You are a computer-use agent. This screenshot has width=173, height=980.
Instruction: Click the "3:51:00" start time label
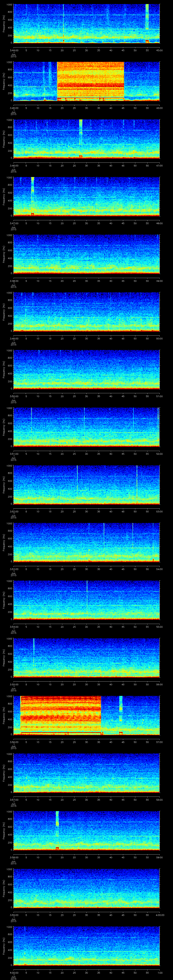(14, 454)
